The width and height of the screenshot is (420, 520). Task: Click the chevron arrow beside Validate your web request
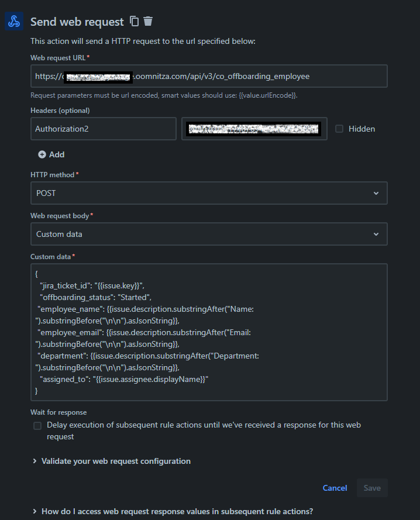click(x=35, y=461)
